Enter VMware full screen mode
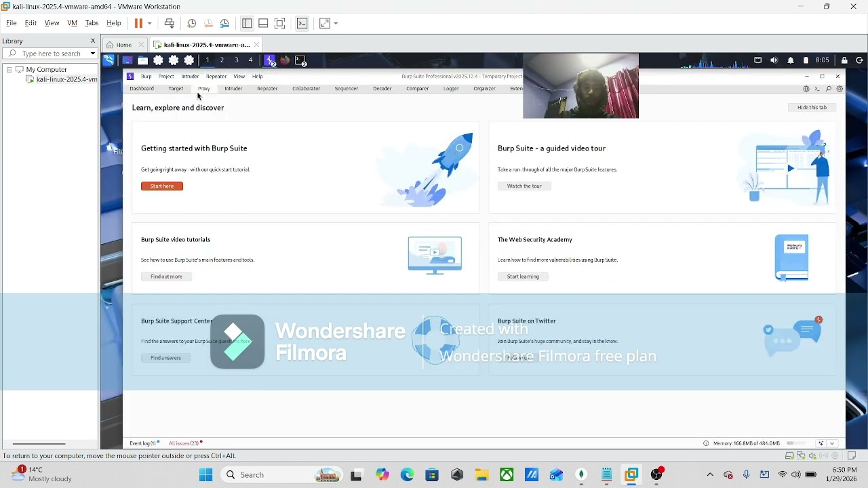The height and width of the screenshot is (488, 868). 279,23
